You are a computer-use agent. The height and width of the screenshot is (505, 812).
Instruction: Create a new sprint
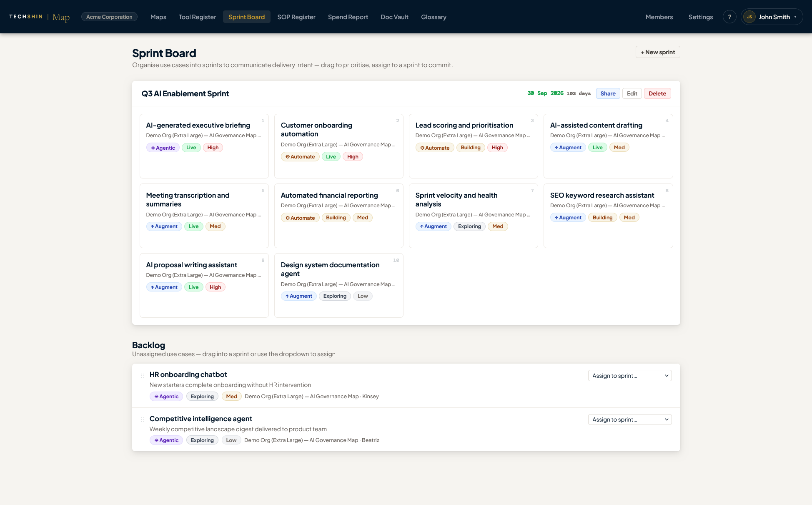click(658, 52)
